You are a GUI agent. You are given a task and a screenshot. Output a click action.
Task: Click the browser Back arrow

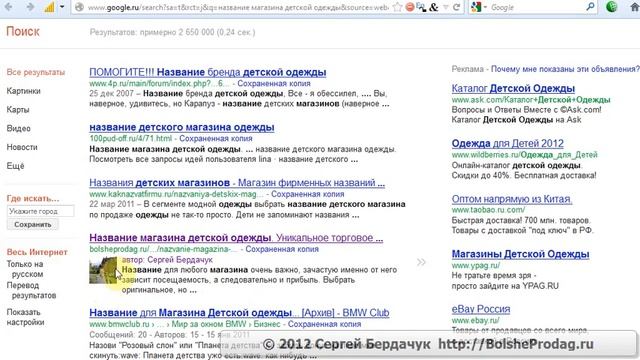click(8, 7)
